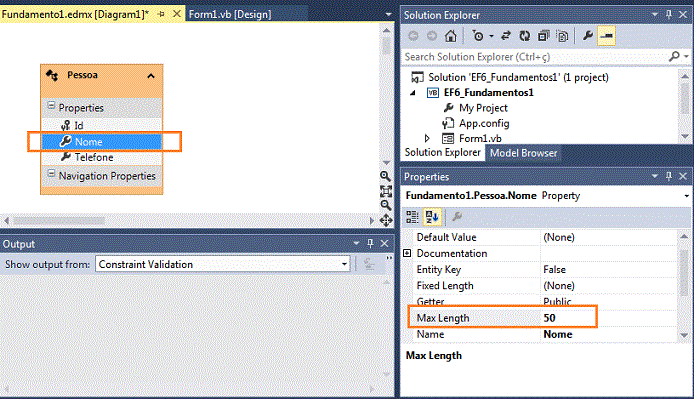694x399 pixels.
Task: Toggle the preview selected items button
Action: (606, 36)
